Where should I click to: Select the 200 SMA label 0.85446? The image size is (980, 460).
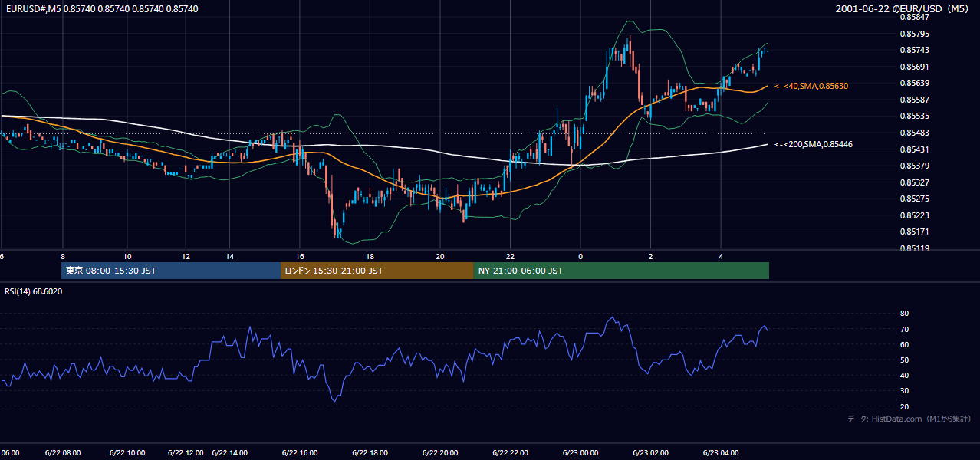click(814, 144)
